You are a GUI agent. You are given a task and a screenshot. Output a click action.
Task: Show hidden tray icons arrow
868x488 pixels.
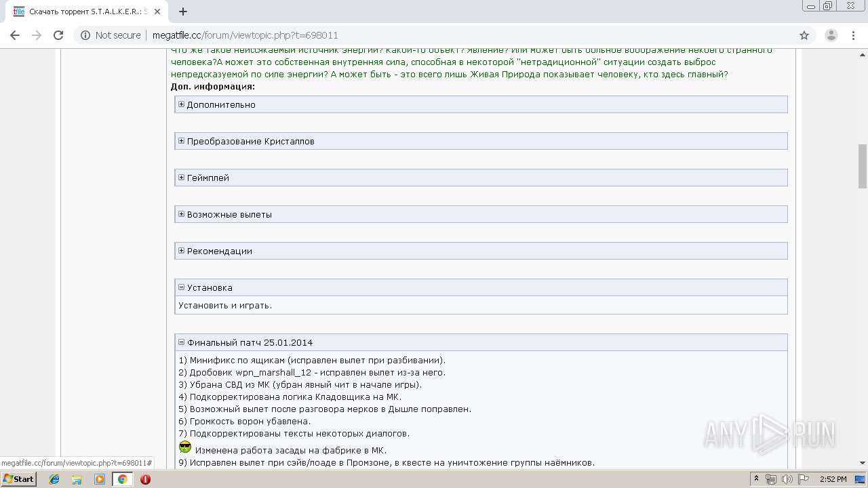coord(758,479)
